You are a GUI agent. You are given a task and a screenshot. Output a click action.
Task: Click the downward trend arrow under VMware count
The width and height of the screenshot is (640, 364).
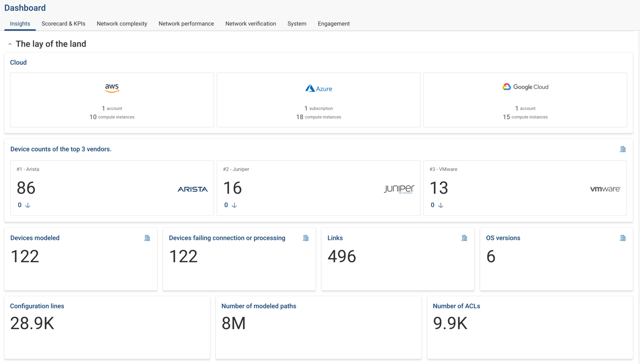(441, 205)
